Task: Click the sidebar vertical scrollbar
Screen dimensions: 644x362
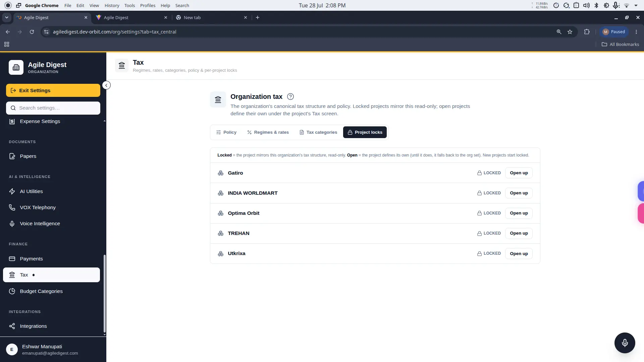Action: pyautogui.click(x=105, y=293)
